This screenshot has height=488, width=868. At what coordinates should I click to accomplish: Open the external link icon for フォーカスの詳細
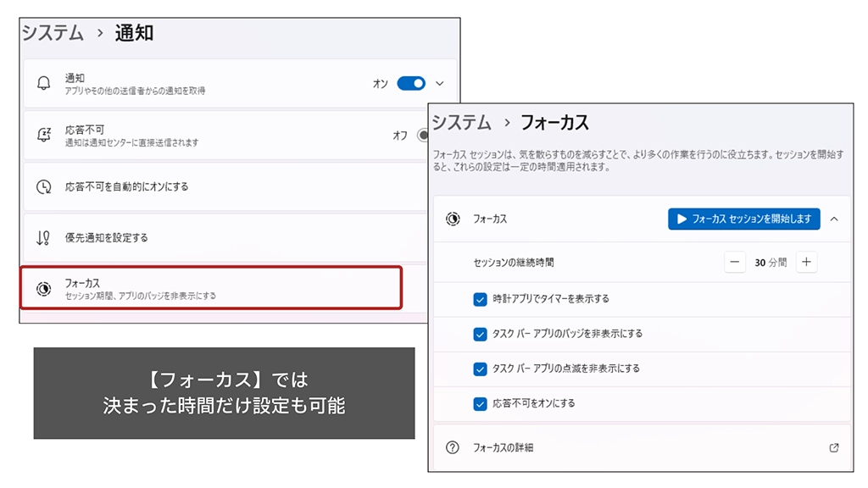coord(834,447)
